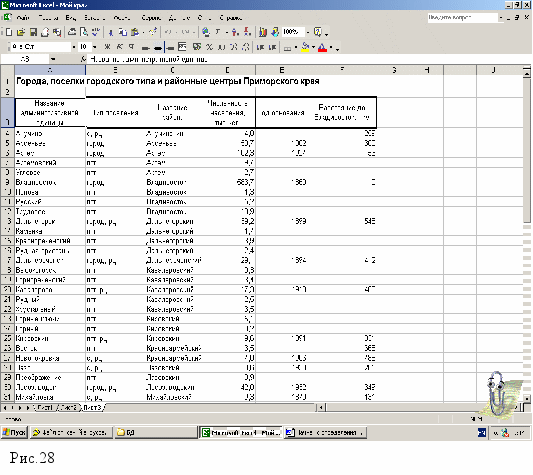Click the Cut scissors icon
This screenshot has width=533, height=475.
[111, 32]
